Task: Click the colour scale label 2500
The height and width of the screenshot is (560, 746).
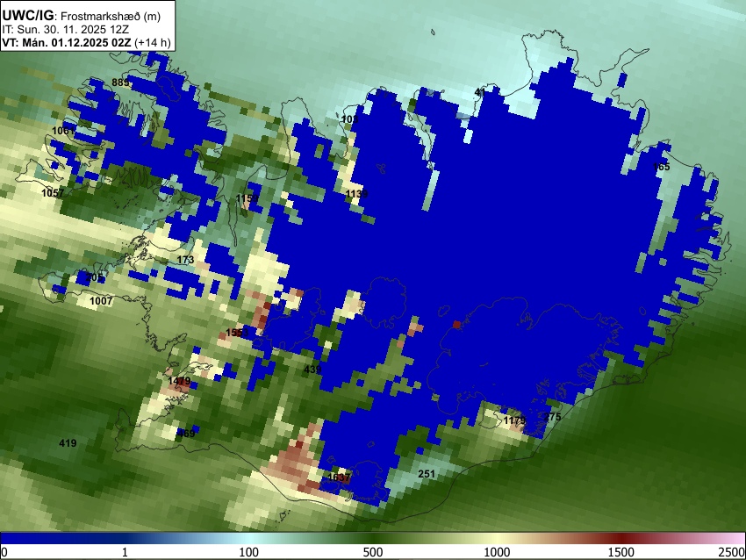Action: pos(732,552)
